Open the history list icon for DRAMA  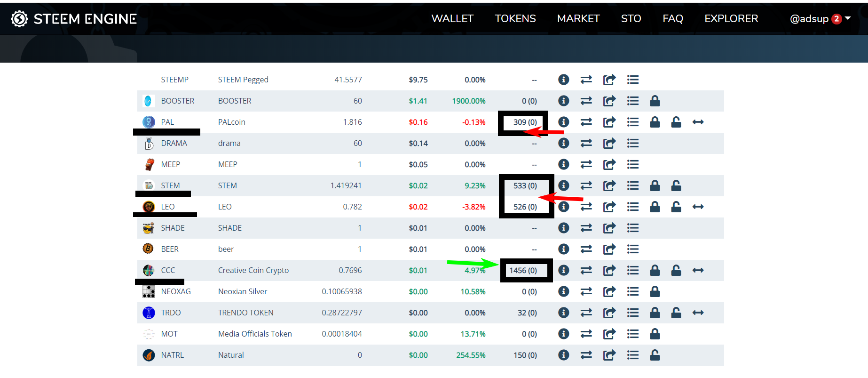pos(632,143)
